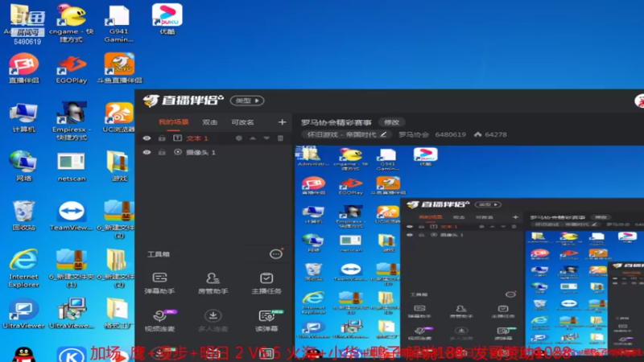Open the UltraViewer monitor shortcut
The image size is (644, 362).
coord(24,313)
